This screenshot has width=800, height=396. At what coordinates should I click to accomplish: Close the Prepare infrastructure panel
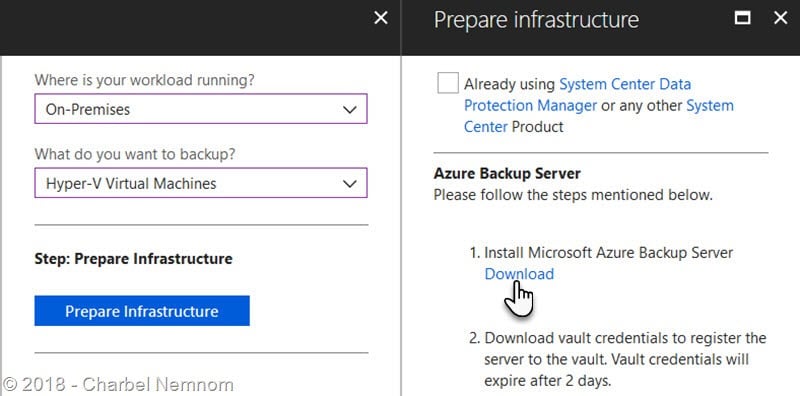point(781,18)
